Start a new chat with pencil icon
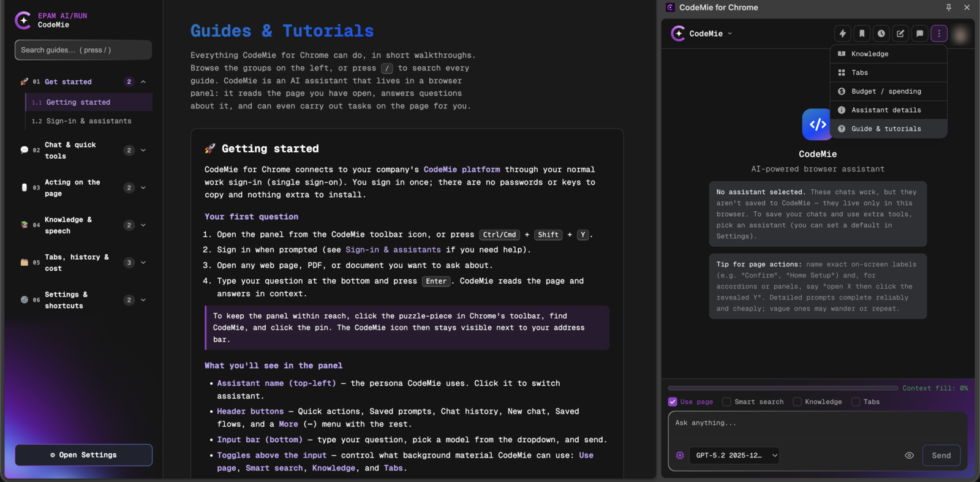The image size is (980, 482). (x=900, y=34)
